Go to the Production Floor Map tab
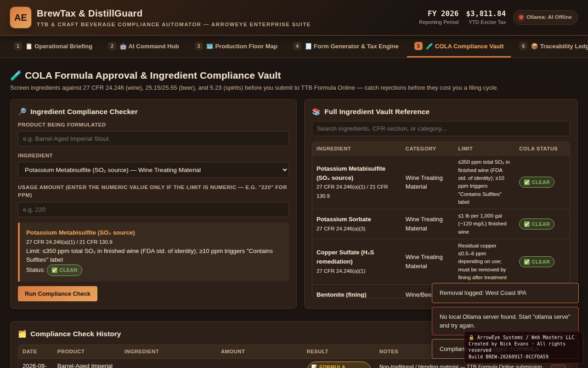 237,46
